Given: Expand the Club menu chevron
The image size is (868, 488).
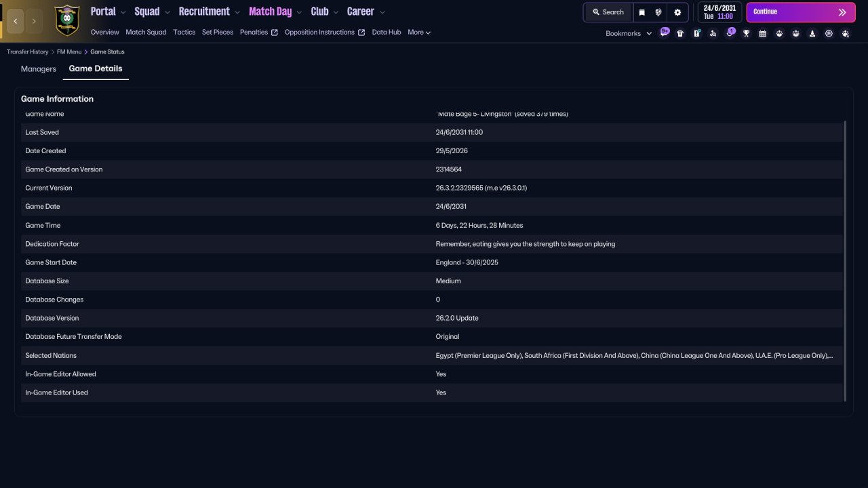Looking at the screenshot, I should (335, 12).
